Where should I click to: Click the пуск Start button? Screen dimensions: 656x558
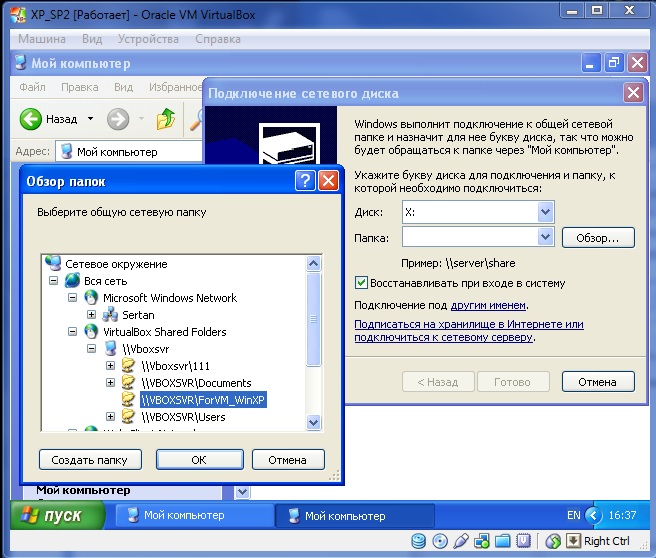(58, 515)
